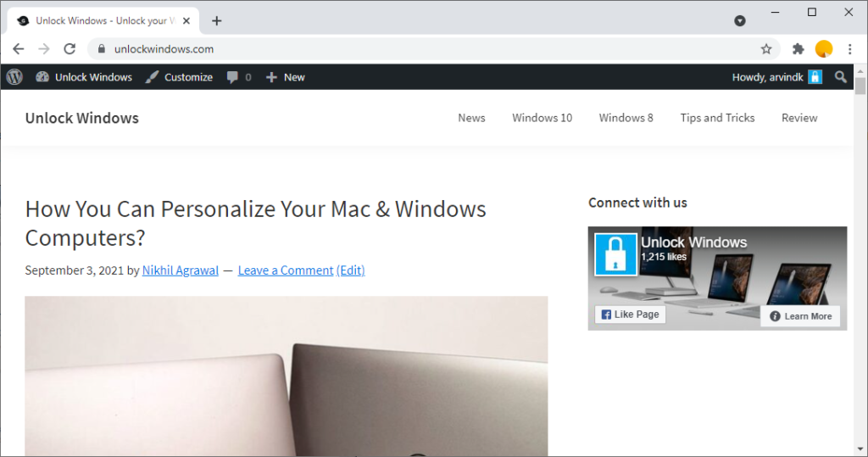Image resolution: width=868 pixels, height=457 pixels.
Task: Open Unlock Windows dashboard in admin bar
Action: 84,77
